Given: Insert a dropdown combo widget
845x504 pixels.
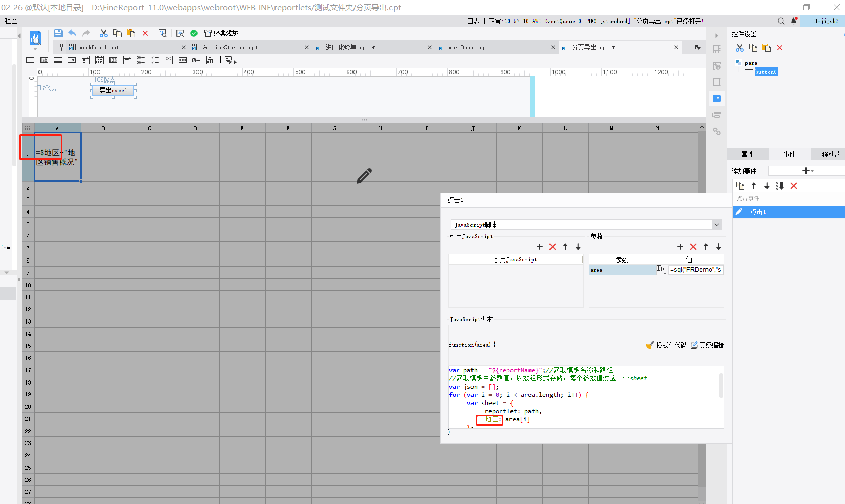Looking at the screenshot, I should pyautogui.click(x=72, y=60).
